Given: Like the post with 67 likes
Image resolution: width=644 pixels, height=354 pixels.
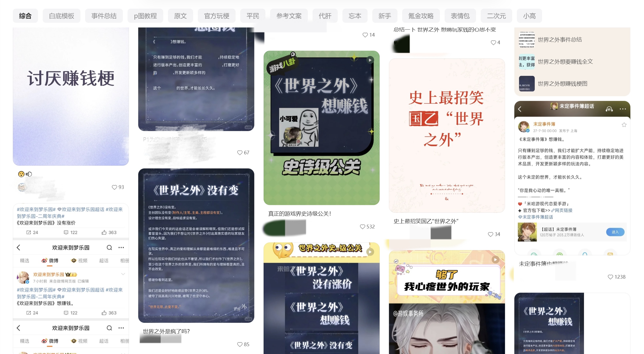Looking at the screenshot, I should click(x=240, y=153).
